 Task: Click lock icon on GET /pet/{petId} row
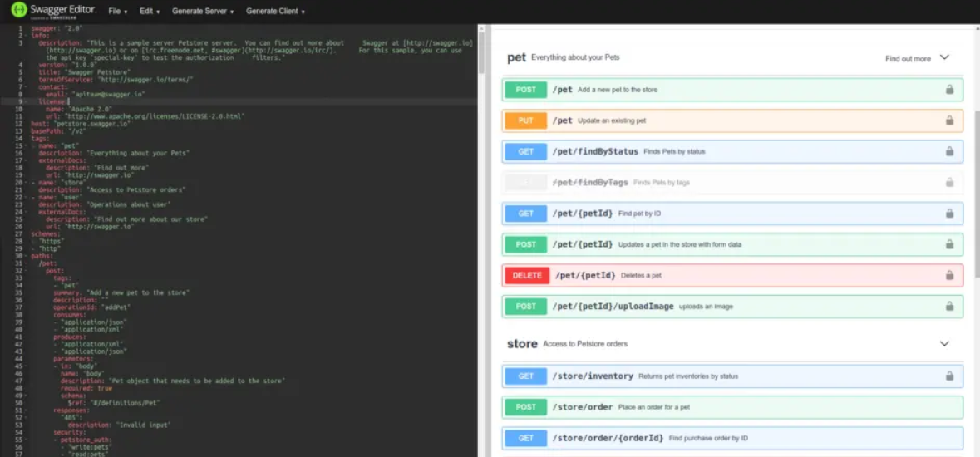(949, 214)
